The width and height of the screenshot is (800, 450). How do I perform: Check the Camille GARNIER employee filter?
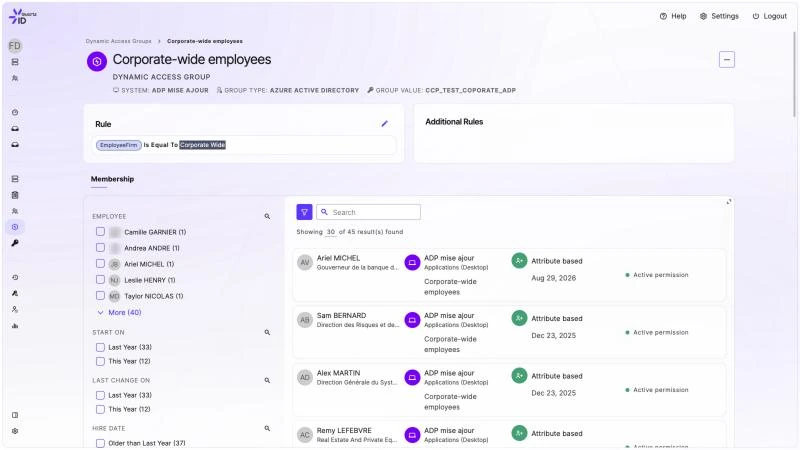(101, 232)
